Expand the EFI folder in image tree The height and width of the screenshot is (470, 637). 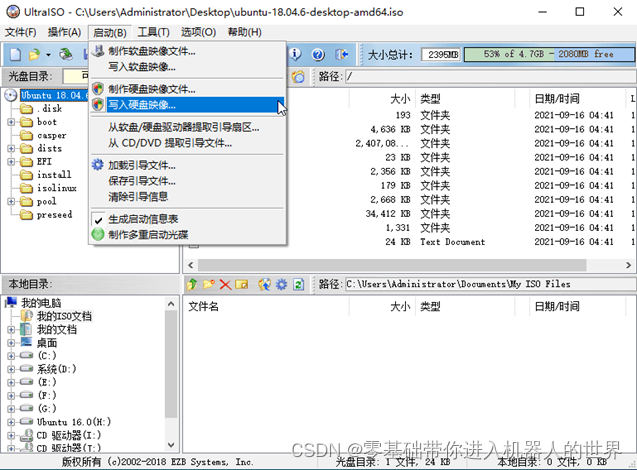click(11, 161)
